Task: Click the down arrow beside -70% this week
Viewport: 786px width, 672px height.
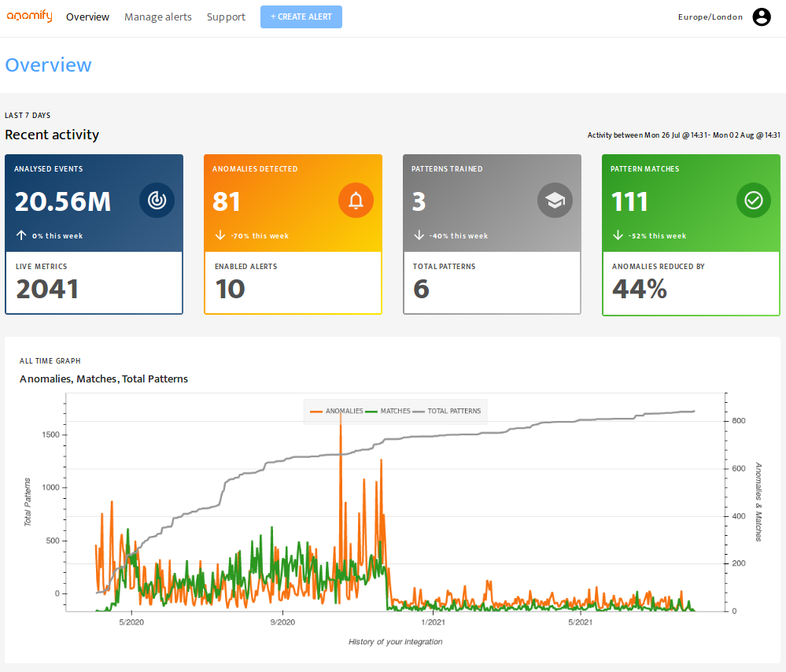Action: [x=220, y=235]
